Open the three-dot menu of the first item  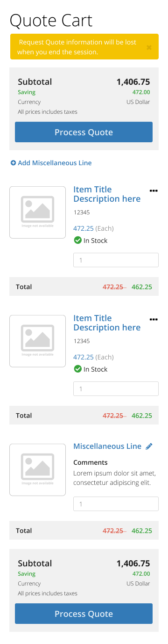(x=154, y=191)
